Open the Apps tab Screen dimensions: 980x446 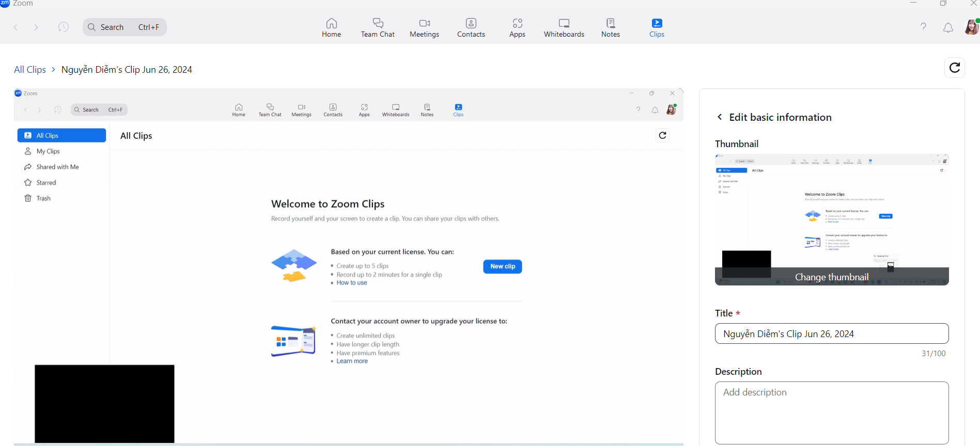pos(517,28)
